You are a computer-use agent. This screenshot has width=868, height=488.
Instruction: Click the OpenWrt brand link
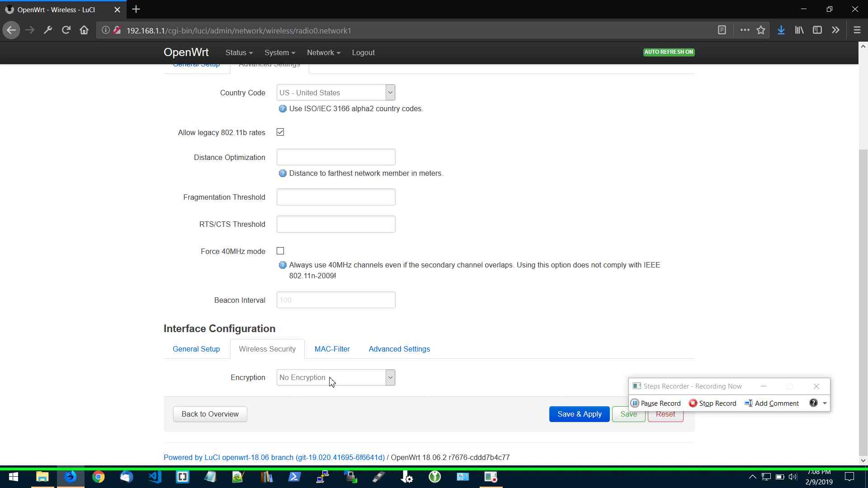point(186,52)
